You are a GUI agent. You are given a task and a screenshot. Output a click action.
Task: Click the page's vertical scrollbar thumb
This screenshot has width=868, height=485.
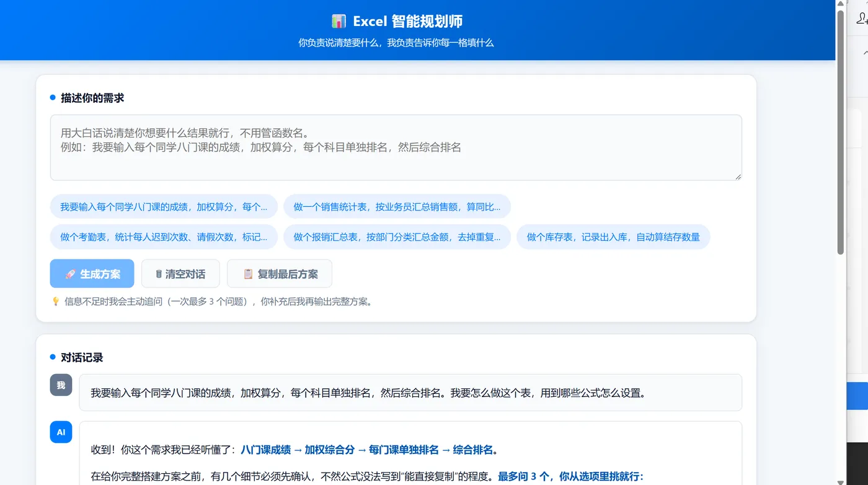click(841, 132)
